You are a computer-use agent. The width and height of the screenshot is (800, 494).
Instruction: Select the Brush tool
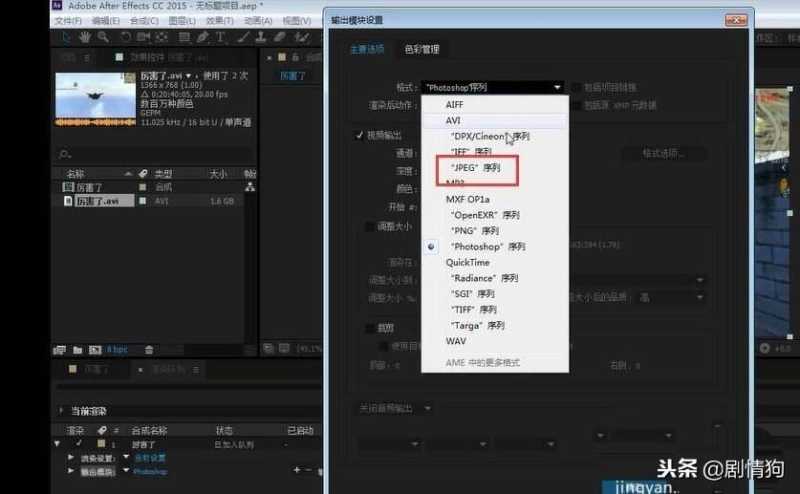(243, 37)
